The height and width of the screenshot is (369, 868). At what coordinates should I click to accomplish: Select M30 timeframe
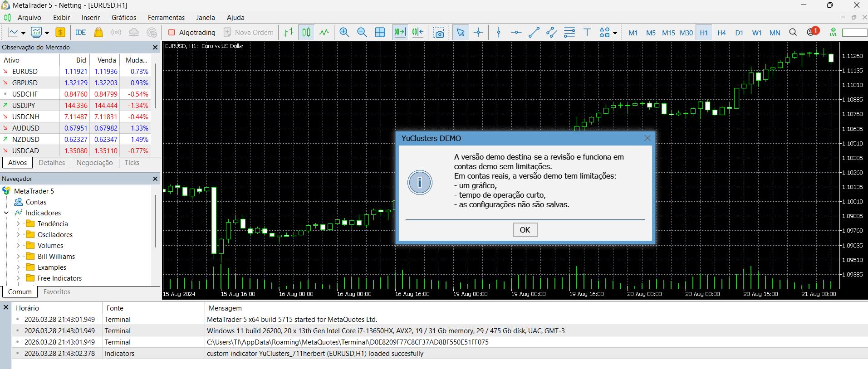[686, 33]
